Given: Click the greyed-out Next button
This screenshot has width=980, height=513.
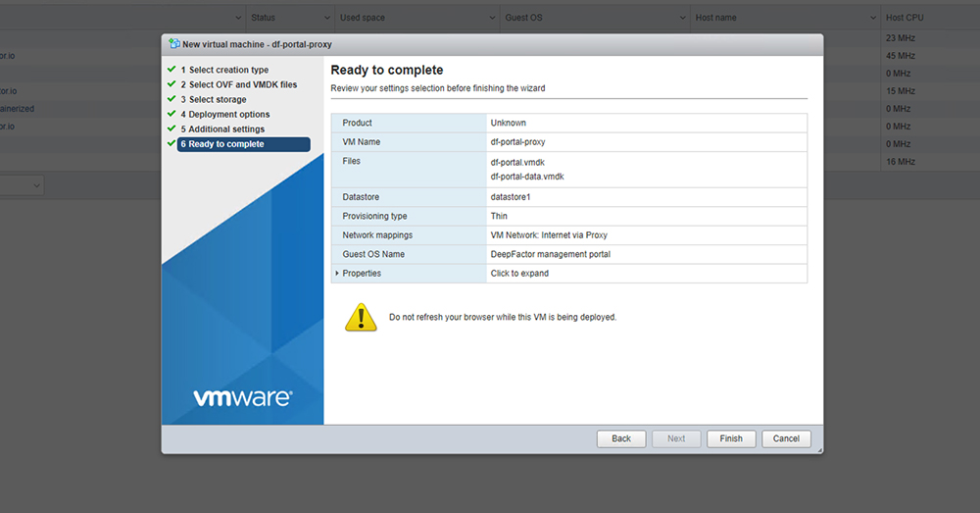Looking at the screenshot, I should pyautogui.click(x=676, y=438).
